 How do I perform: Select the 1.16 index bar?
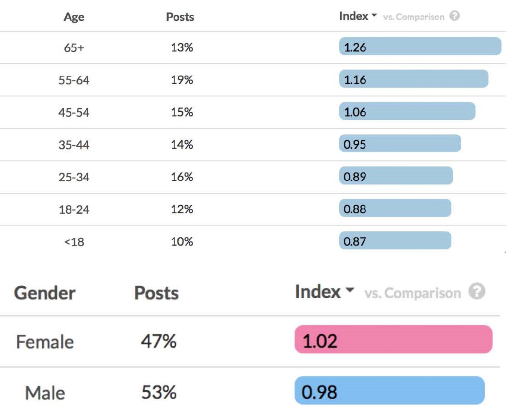click(413, 79)
